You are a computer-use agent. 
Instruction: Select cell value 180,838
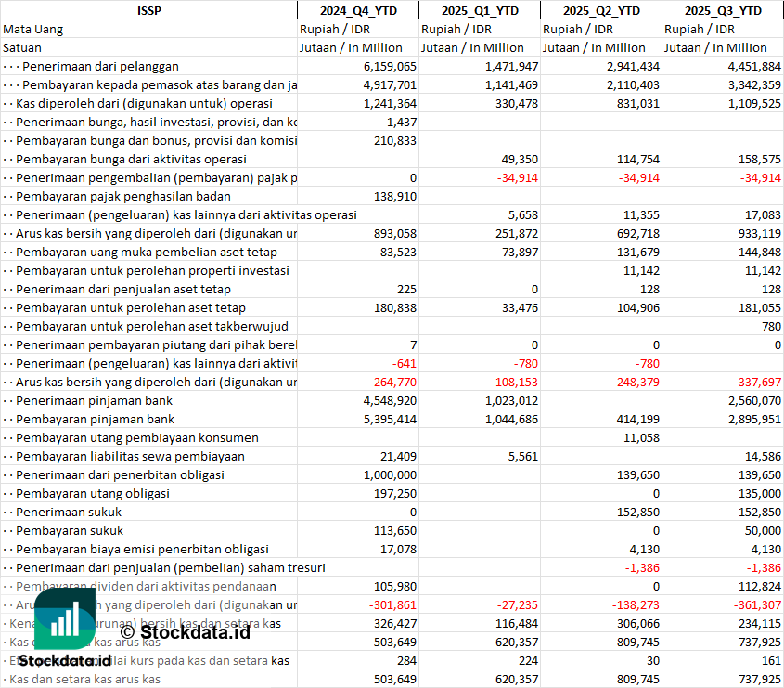tap(395, 307)
